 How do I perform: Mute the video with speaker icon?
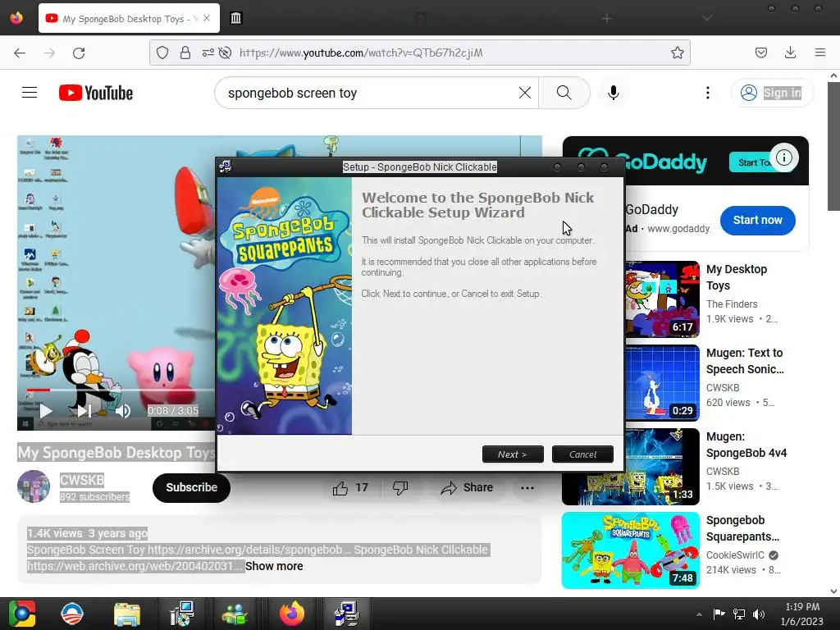click(123, 411)
